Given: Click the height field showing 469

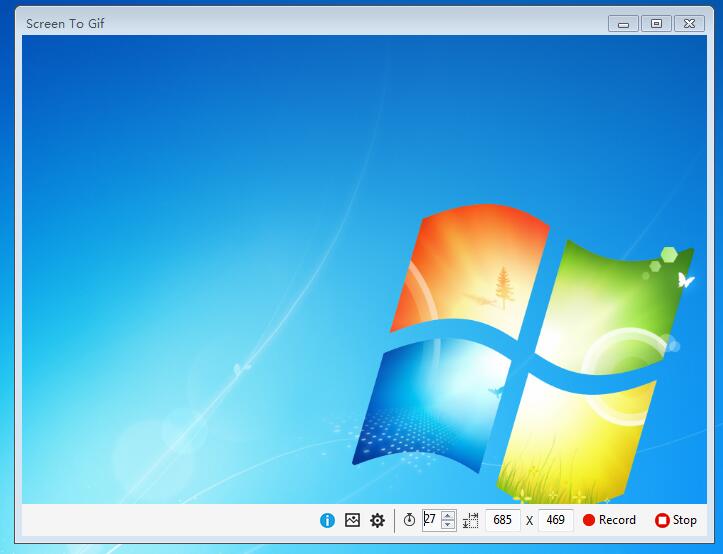Looking at the screenshot, I should pos(556,520).
